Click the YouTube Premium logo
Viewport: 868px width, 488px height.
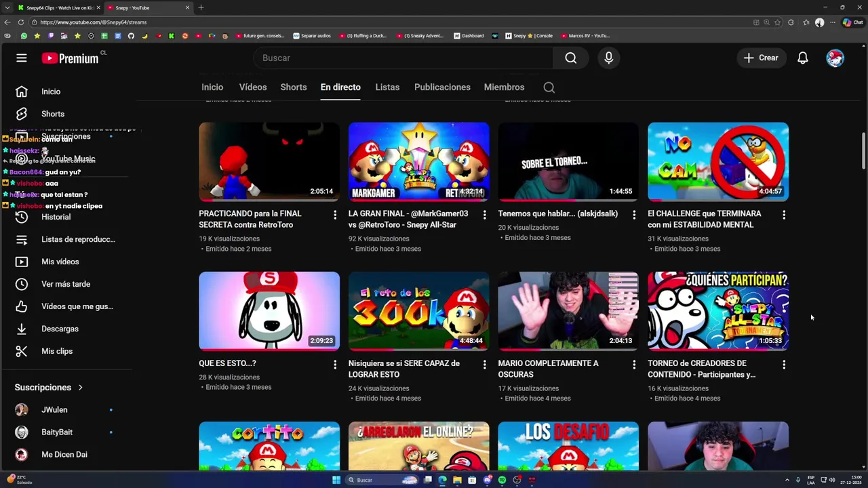coord(71,58)
